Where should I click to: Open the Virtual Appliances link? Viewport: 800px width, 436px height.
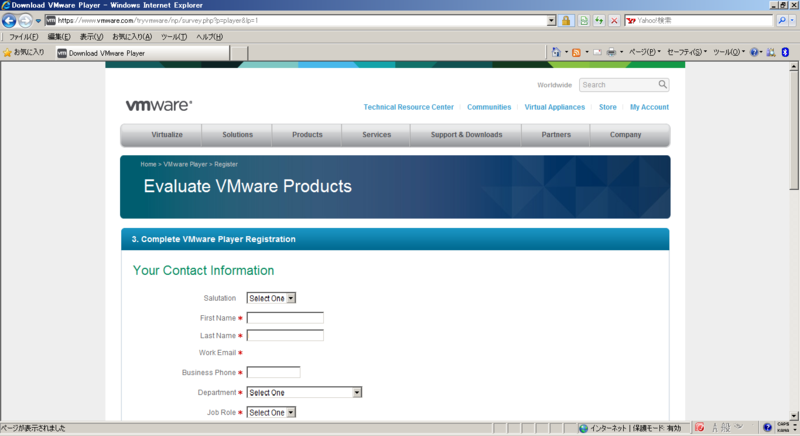coord(555,107)
